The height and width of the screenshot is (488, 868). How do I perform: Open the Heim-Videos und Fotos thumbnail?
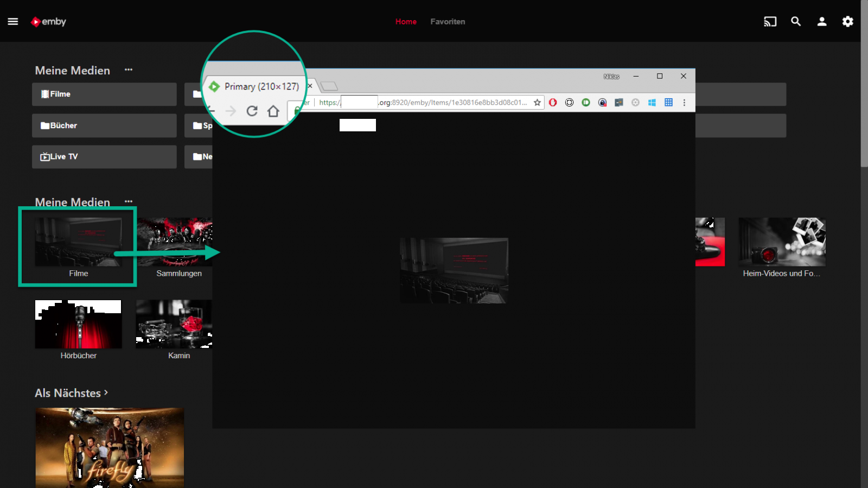782,242
